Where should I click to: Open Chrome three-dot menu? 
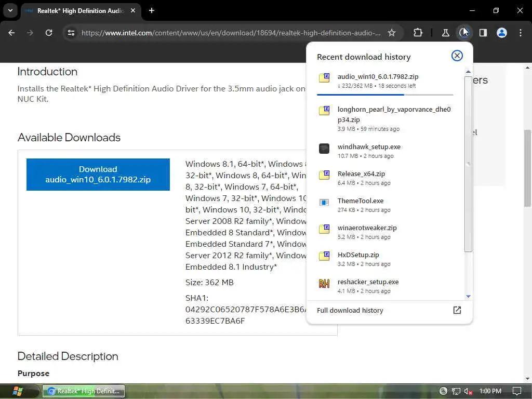521,33
